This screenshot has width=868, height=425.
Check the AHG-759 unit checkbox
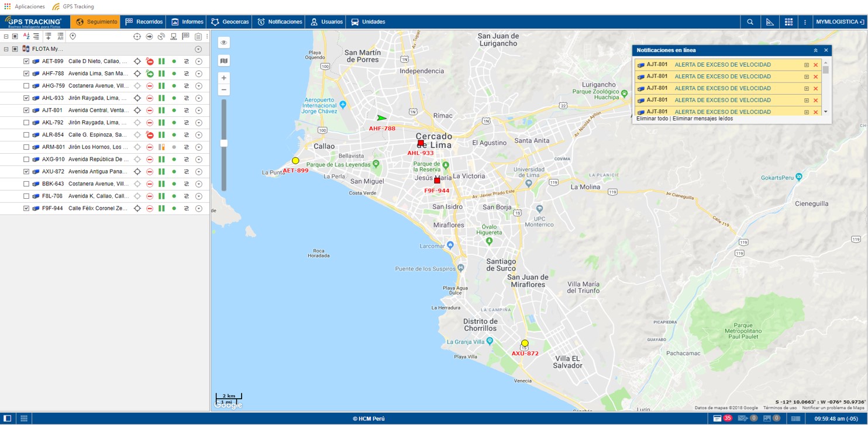[x=26, y=86]
